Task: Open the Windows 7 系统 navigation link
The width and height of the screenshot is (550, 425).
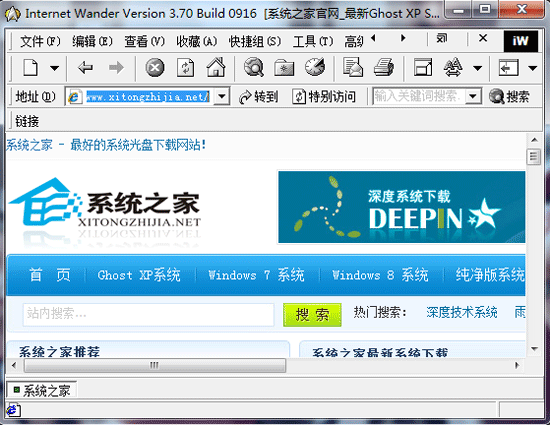Action: click(256, 275)
